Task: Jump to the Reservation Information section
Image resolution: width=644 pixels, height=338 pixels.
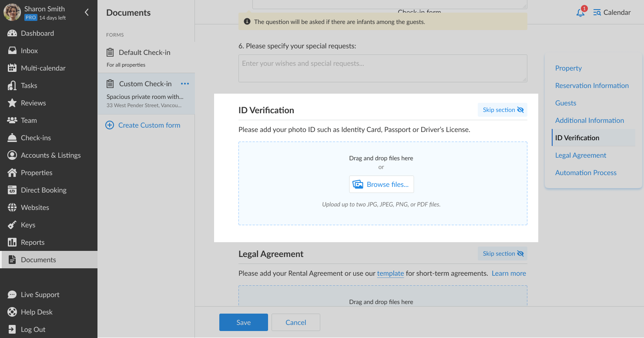Action: (592, 85)
